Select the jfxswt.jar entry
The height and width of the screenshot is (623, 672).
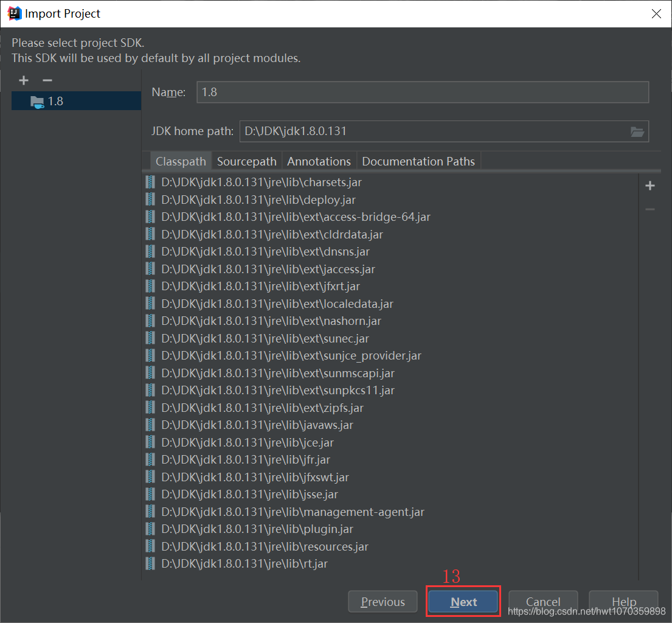point(390,478)
